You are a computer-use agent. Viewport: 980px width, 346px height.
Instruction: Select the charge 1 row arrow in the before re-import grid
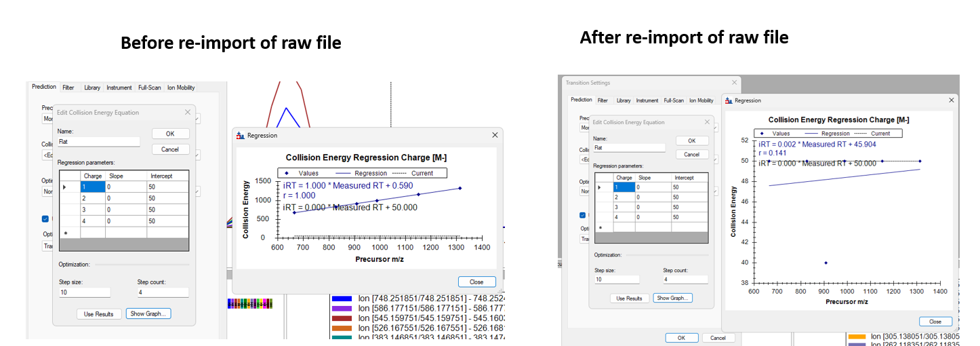click(x=66, y=187)
